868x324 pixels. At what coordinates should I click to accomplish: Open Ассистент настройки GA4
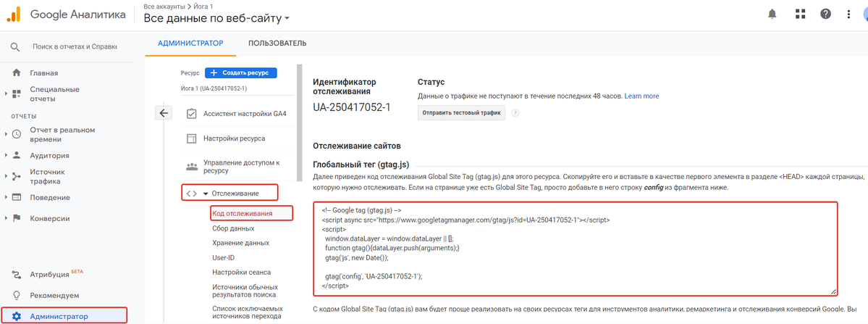pyautogui.click(x=245, y=114)
